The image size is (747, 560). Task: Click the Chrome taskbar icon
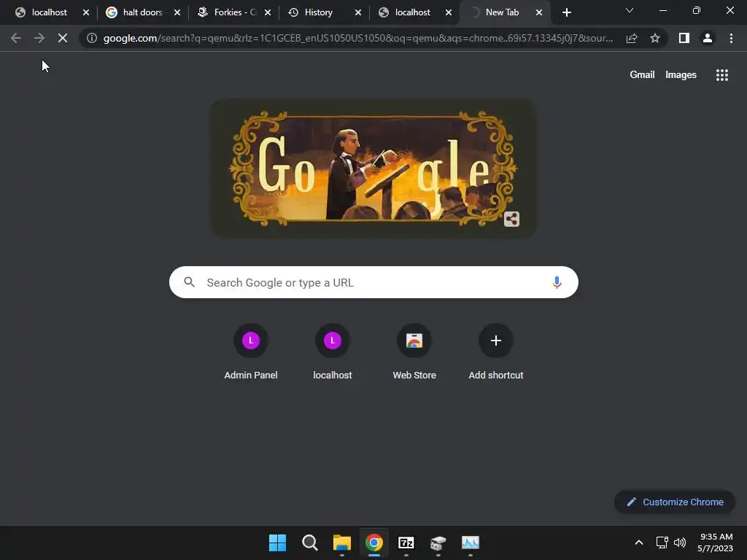(x=374, y=542)
